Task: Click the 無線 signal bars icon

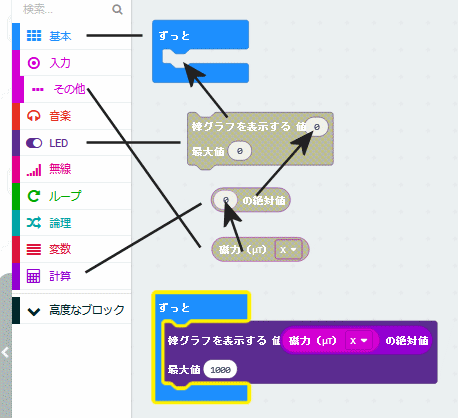Action: click(34, 169)
